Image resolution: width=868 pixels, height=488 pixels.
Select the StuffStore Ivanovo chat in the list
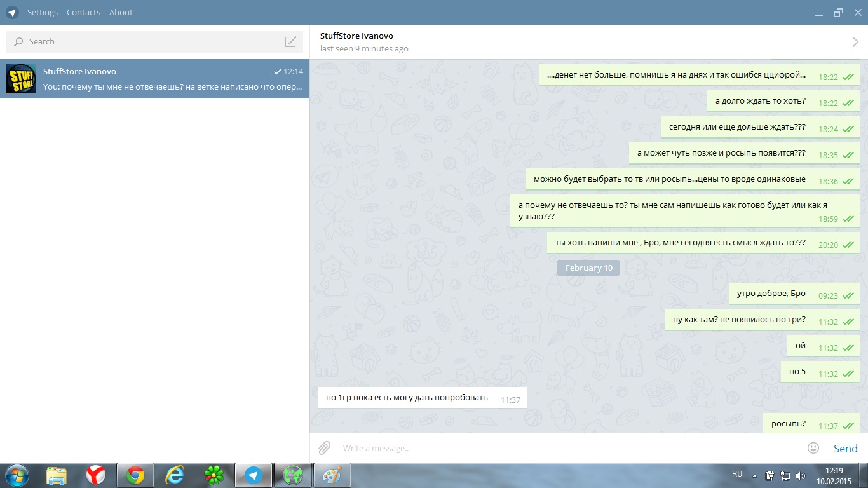tap(154, 79)
